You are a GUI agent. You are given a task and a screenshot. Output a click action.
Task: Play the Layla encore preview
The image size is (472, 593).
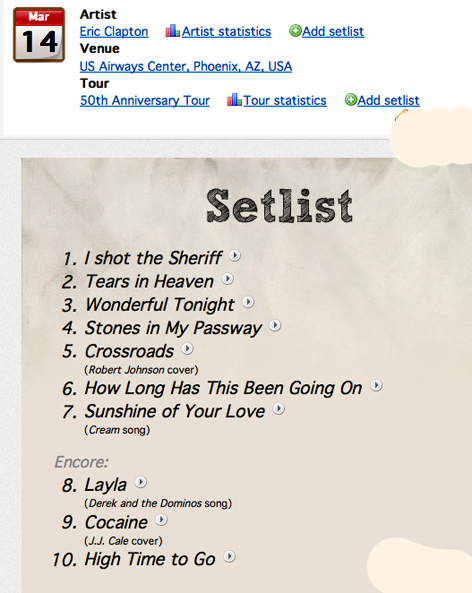[141, 482]
